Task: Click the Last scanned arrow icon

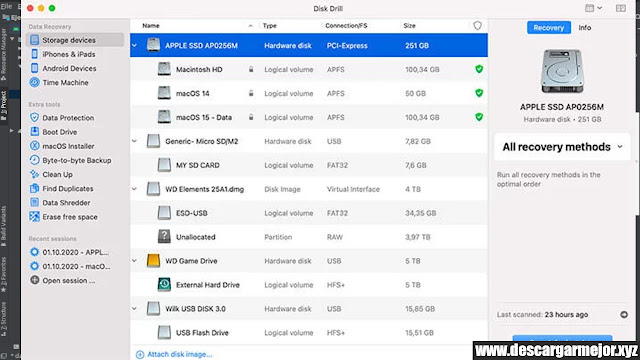Action: click(x=624, y=315)
